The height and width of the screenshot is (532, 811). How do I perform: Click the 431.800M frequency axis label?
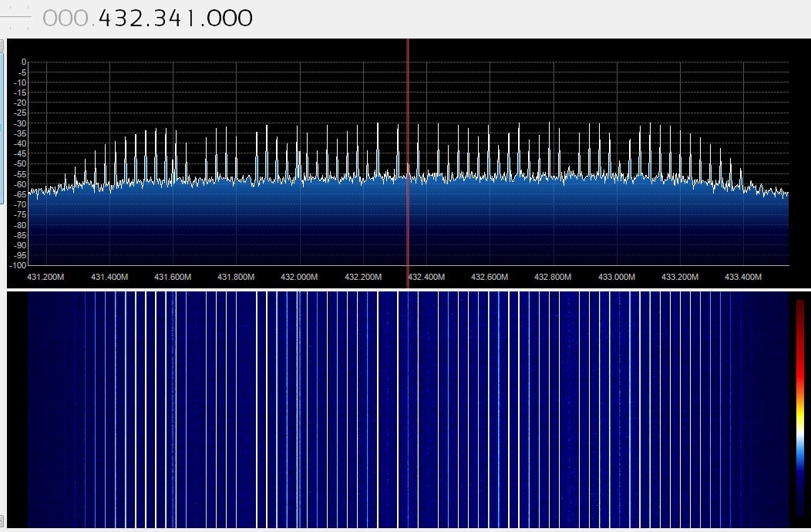pyautogui.click(x=236, y=277)
